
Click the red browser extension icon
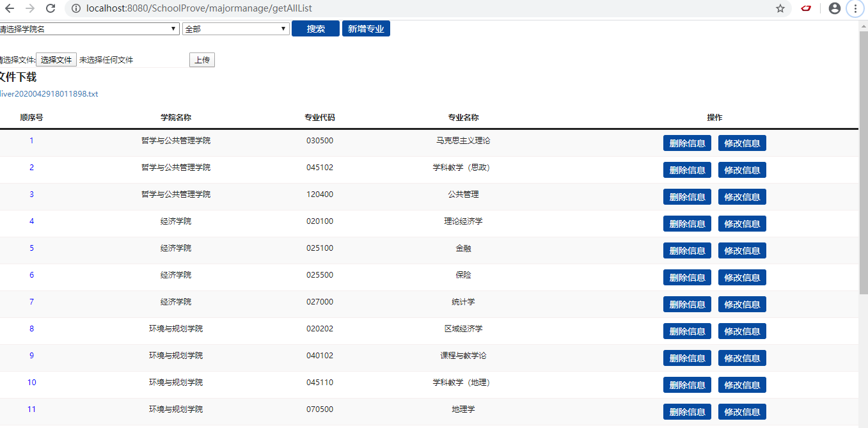[x=807, y=9]
